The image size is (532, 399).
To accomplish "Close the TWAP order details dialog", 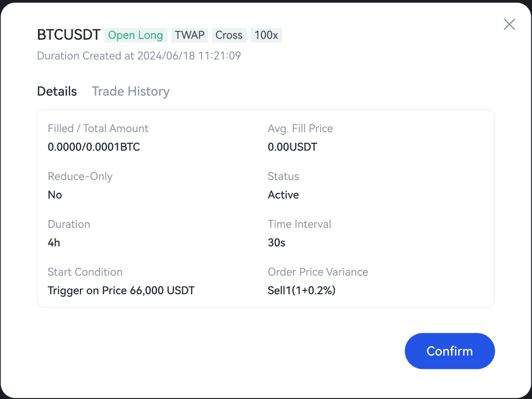I will tap(509, 24).
